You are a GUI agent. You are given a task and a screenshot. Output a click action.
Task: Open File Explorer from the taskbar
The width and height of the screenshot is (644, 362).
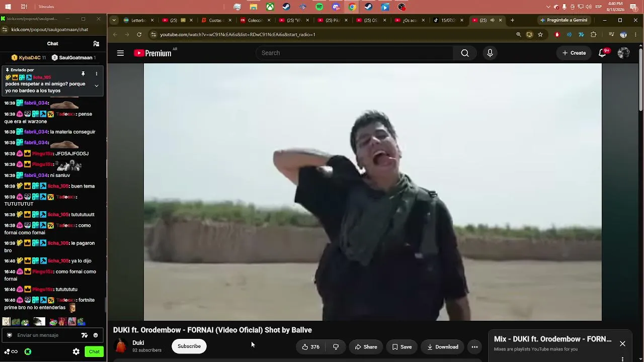pyautogui.click(x=254, y=7)
